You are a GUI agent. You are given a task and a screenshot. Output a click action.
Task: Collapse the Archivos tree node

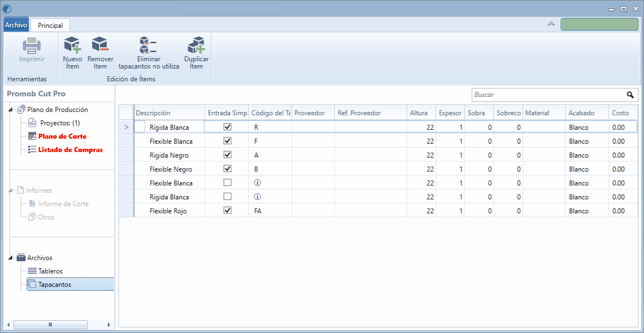11,258
